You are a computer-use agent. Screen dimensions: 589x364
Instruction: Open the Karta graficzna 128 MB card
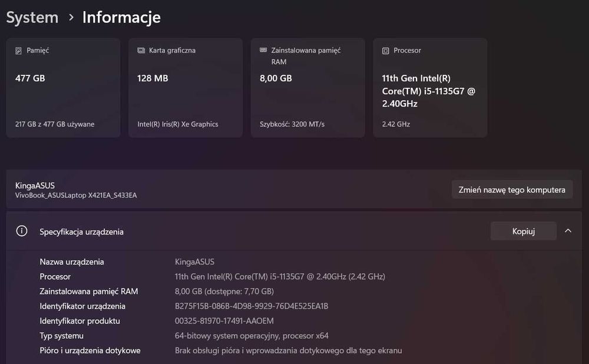click(186, 88)
